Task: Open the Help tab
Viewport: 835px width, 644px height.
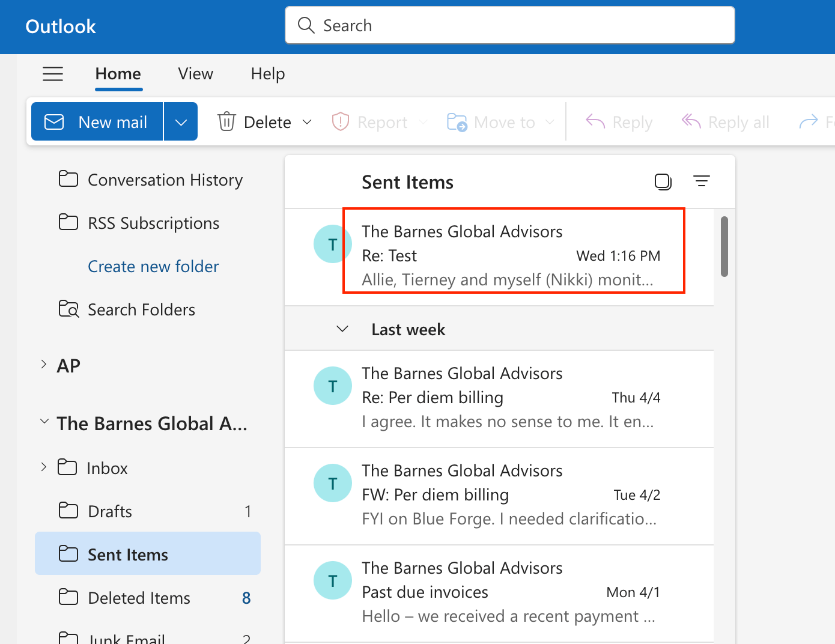Action: pyautogui.click(x=268, y=74)
